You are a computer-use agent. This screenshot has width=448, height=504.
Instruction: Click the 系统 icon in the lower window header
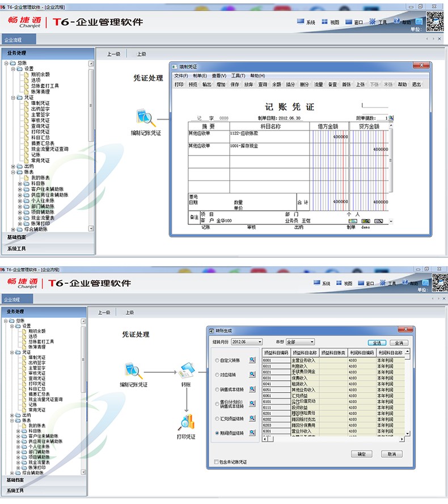(x=317, y=283)
